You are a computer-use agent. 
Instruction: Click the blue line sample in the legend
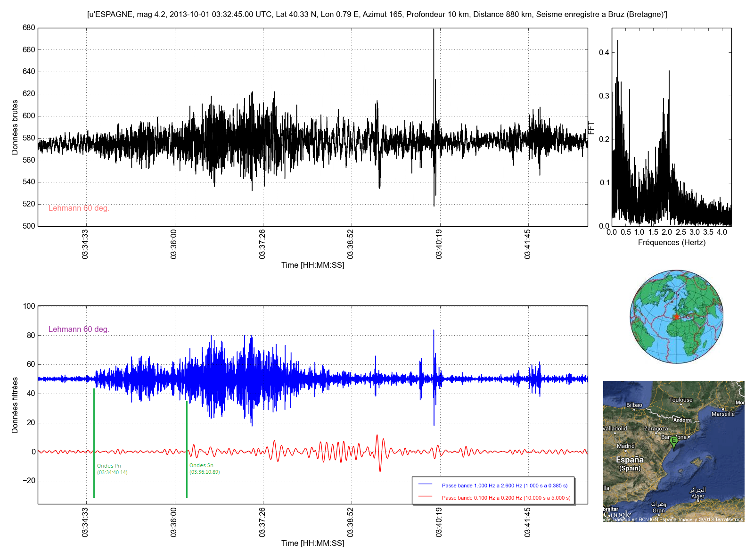click(x=425, y=485)
